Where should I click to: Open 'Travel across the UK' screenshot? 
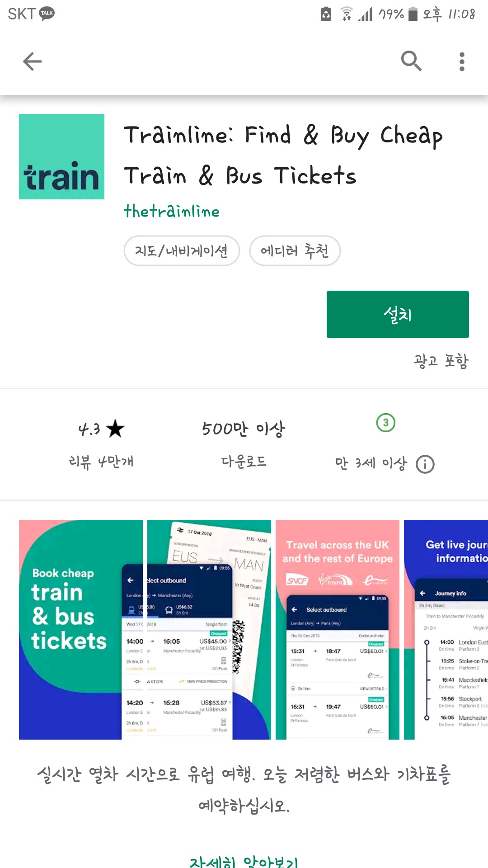tap(338, 630)
